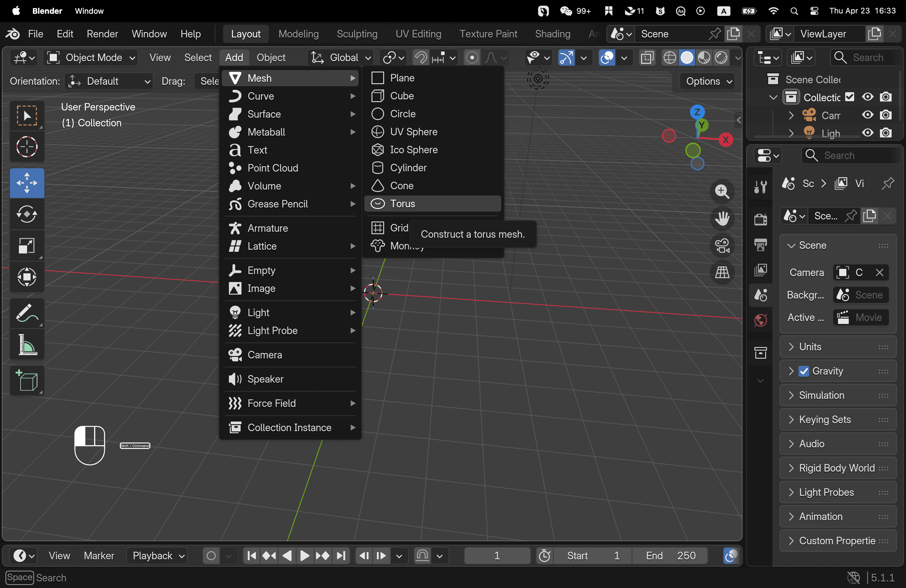906x588 pixels.
Task: Click the current frame field
Action: pyautogui.click(x=497, y=556)
